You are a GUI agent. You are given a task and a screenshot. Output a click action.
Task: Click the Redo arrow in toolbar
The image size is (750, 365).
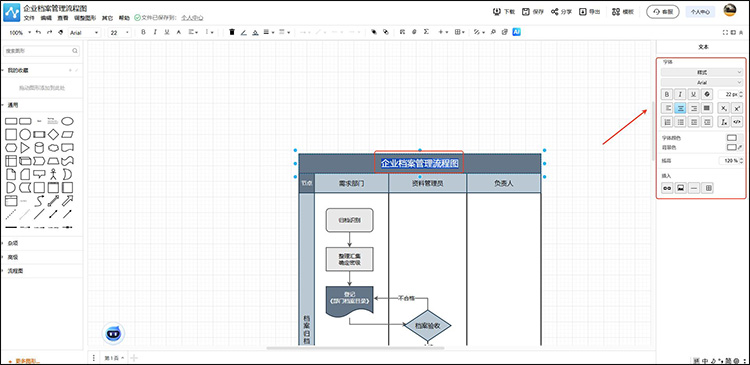click(x=49, y=32)
